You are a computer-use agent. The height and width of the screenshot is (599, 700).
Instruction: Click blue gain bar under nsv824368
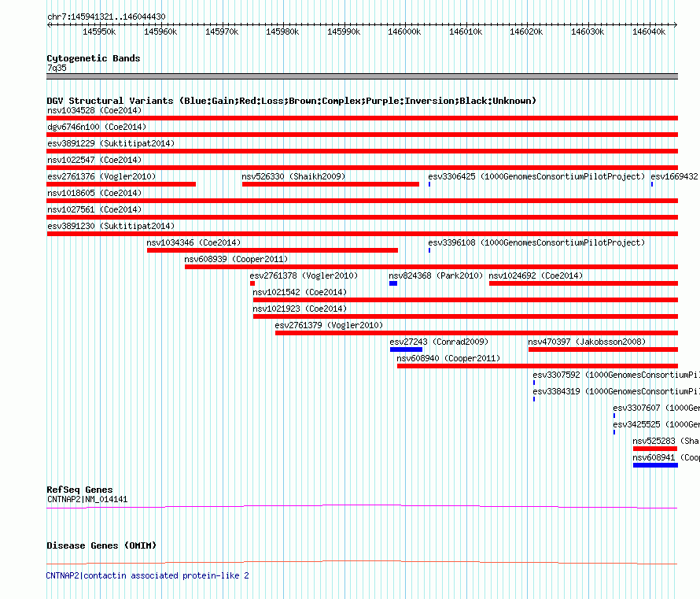392,283
